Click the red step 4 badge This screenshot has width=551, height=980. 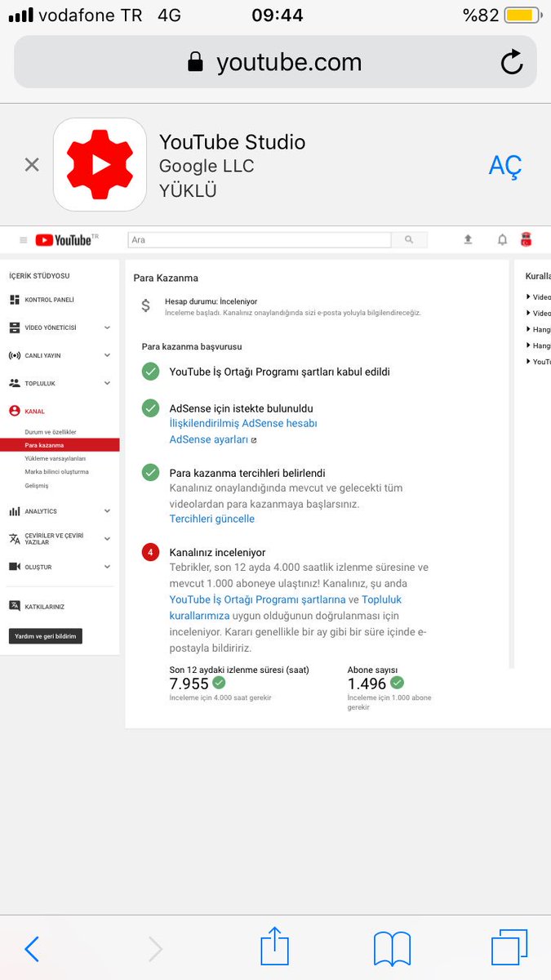point(150,553)
